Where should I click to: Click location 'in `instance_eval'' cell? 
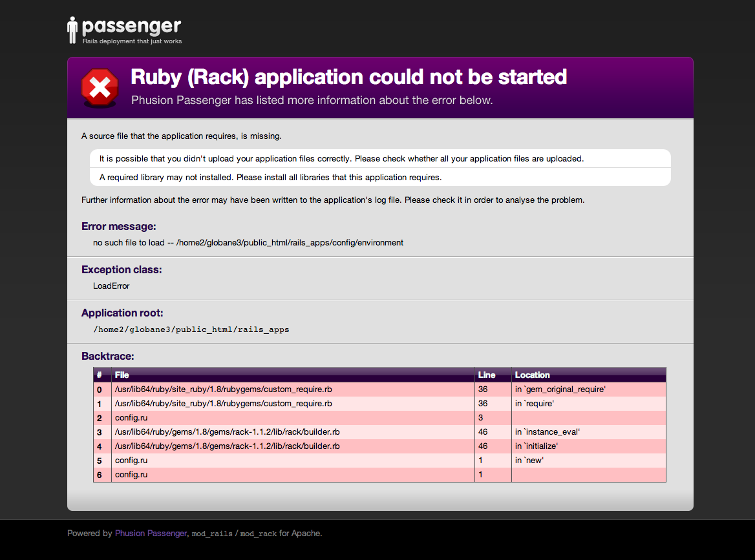coord(547,432)
